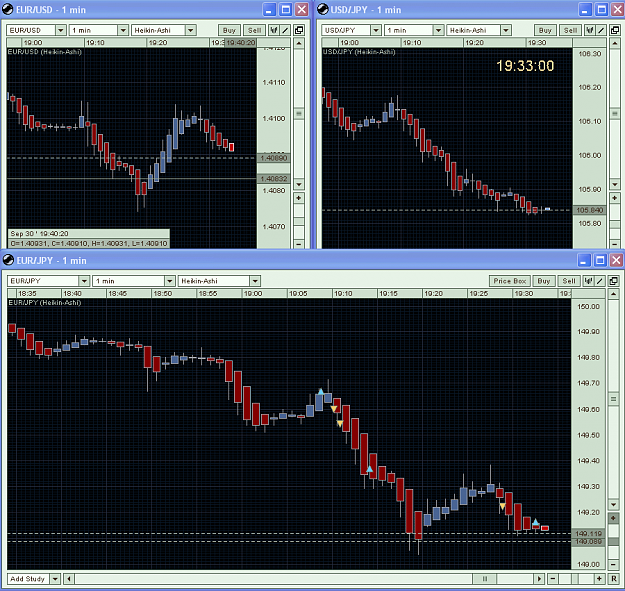Zoom in price scale with plus in USD/JPY window

(615, 198)
